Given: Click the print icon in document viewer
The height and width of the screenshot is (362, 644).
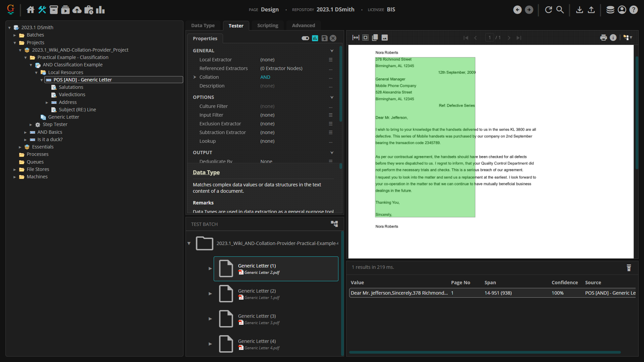Looking at the screenshot, I should (x=603, y=38).
